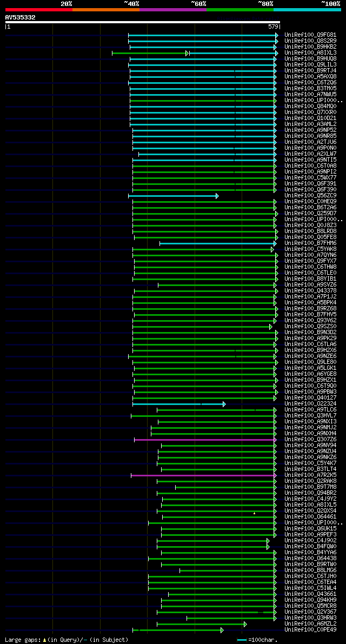
Task: Open hit UniRef100_O22324
Action: [x=310, y=404]
